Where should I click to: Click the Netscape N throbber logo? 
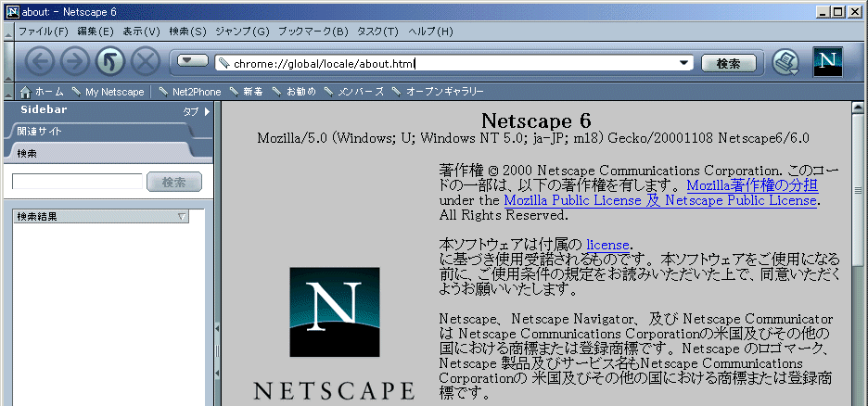pos(827,62)
